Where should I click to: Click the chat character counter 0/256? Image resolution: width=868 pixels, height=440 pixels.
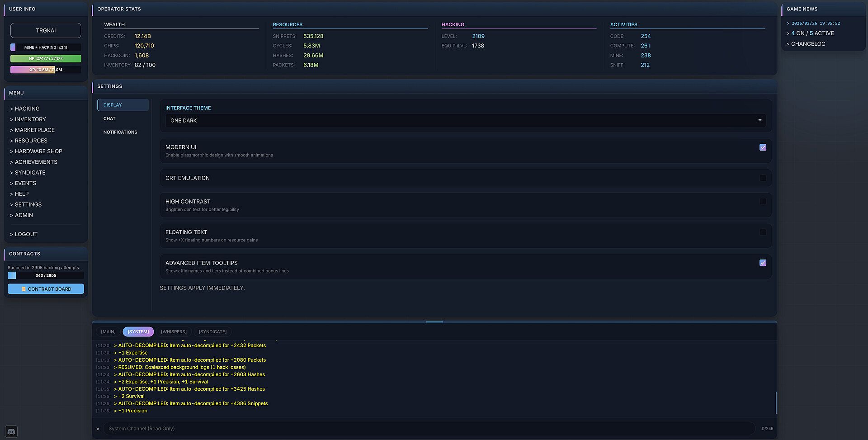point(767,429)
